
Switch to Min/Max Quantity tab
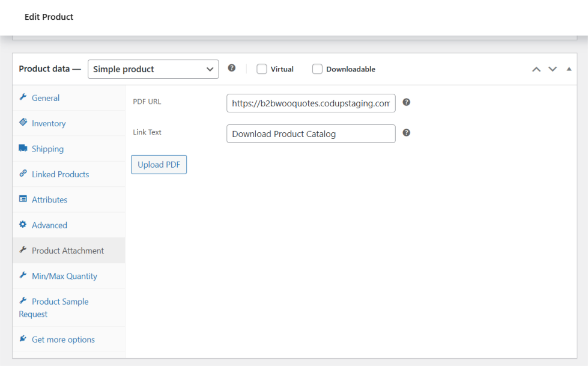pyautogui.click(x=64, y=276)
